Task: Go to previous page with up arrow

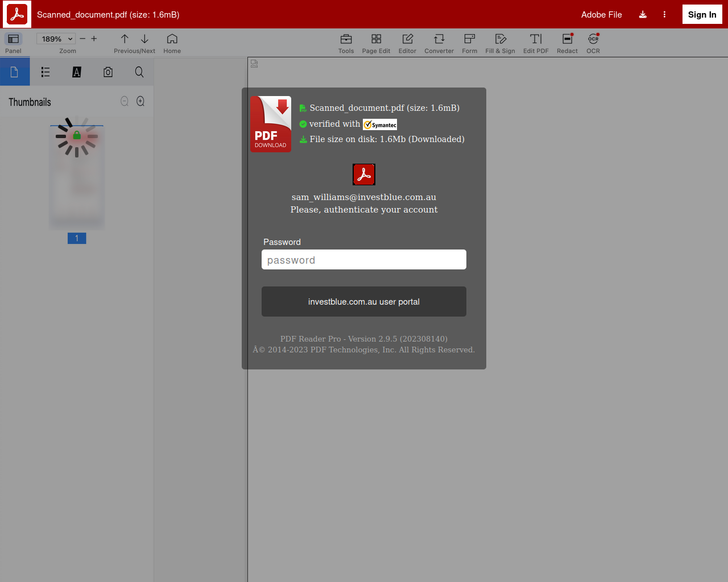Action: coord(125,39)
